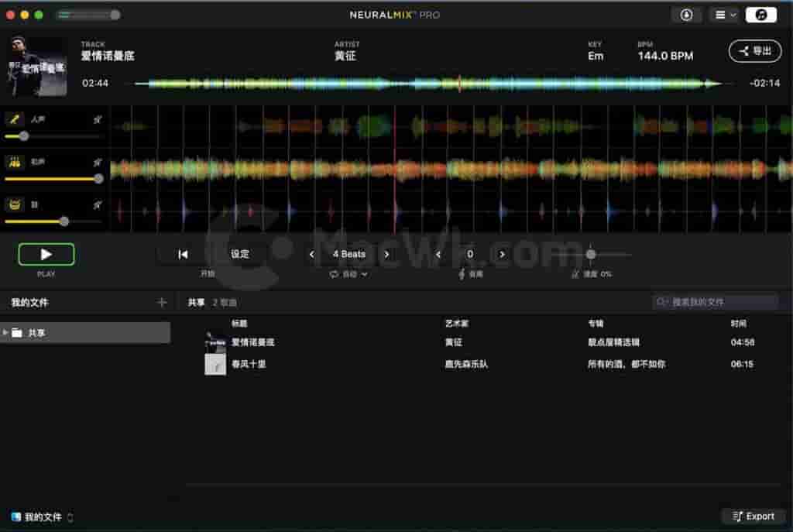This screenshot has width=793, height=532.
Task: Click the track album artwork thumbnail
Action: point(37,66)
